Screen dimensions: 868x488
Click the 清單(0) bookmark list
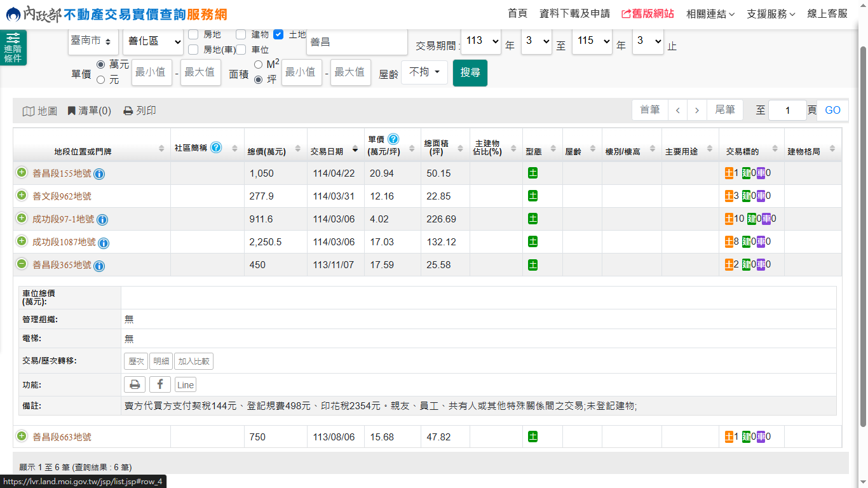[x=90, y=111]
